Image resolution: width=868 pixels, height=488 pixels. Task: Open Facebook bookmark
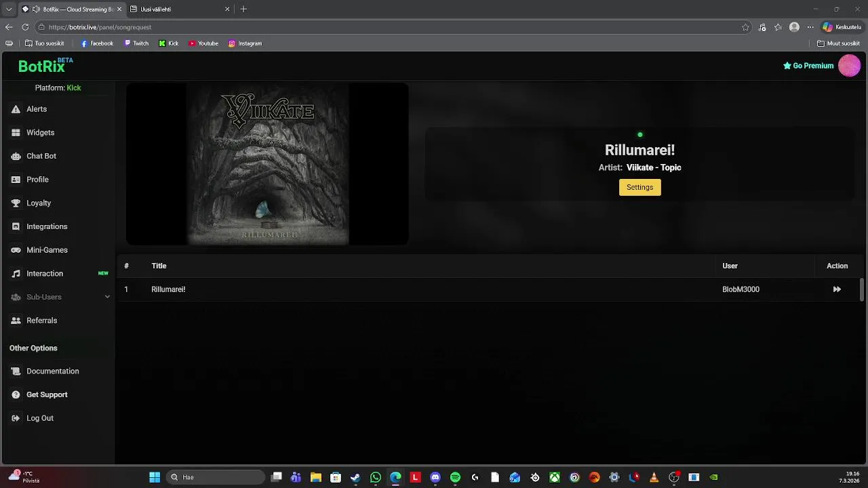(97, 43)
